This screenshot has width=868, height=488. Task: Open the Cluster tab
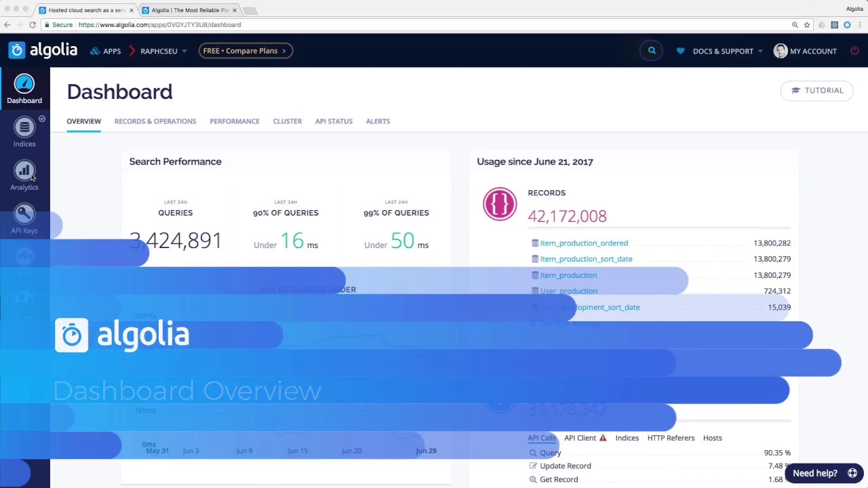click(288, 121)
